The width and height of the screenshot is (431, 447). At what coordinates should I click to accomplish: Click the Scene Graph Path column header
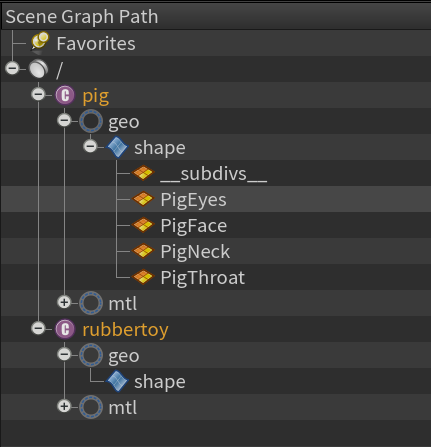click(215, 16)
